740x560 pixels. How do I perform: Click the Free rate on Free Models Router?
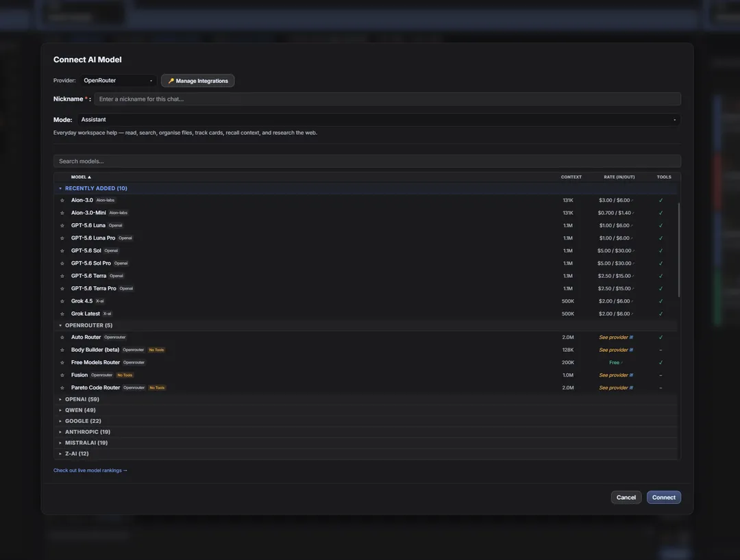(x=614, y=362)
